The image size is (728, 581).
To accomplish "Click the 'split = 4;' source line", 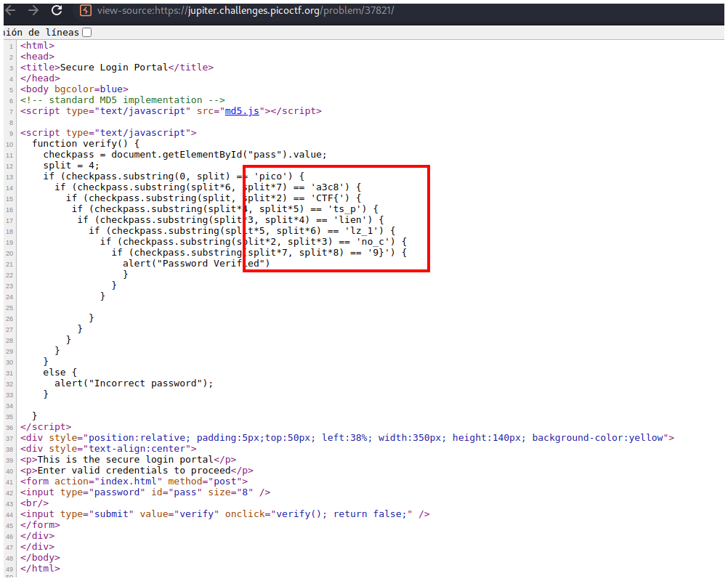I will tap(71, 166).
